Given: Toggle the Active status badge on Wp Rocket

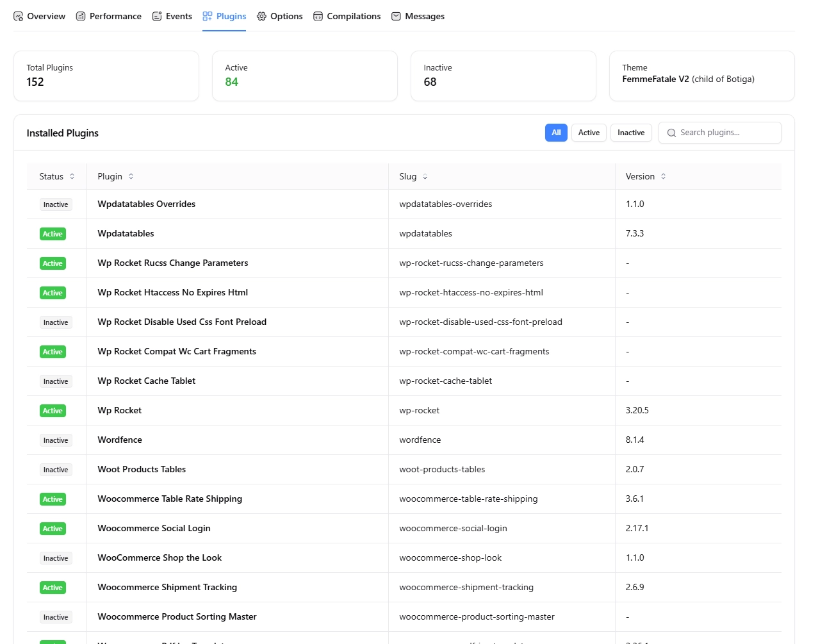Looking at the screenshot, I should click(52, 410).
